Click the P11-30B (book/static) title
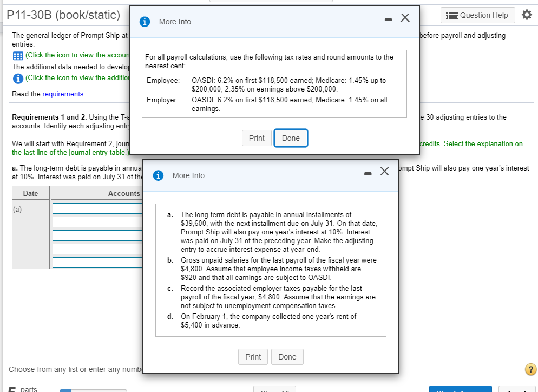This screenshot has width=538, height=392. coord(63,15)
